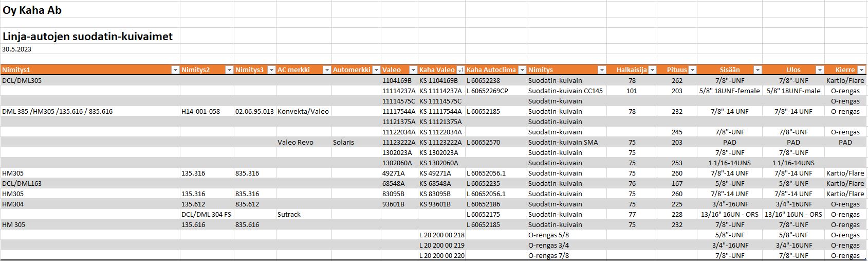Open the Kaha Autoclima filter dropdown
Screen dimensions: 868x261
point(522,70)
